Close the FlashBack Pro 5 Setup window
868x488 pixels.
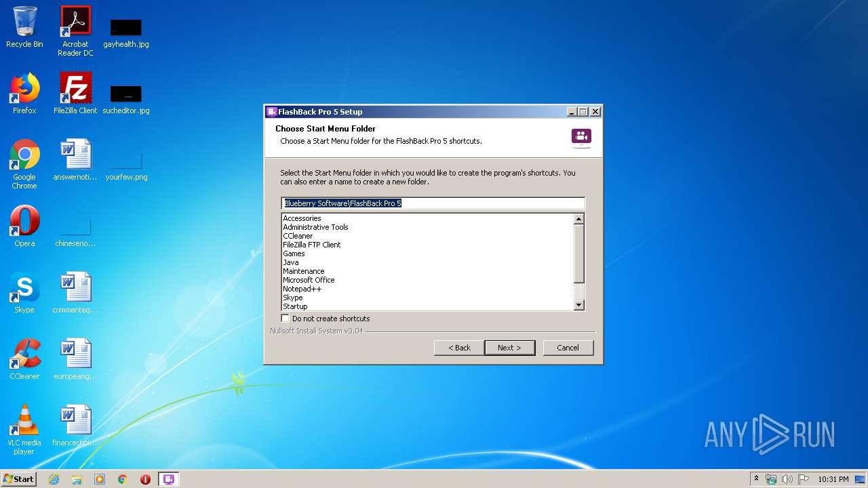click(595, 112)
